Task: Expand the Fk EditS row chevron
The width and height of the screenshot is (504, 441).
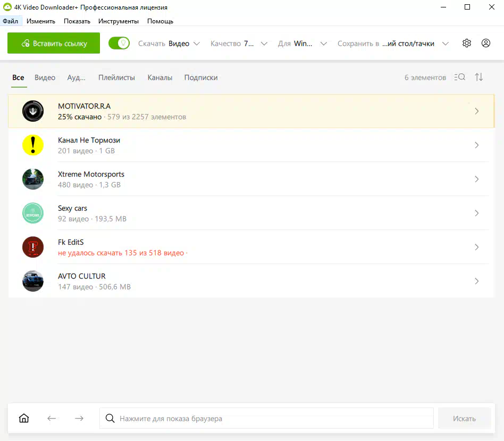Action: click(x=477, y=247)
